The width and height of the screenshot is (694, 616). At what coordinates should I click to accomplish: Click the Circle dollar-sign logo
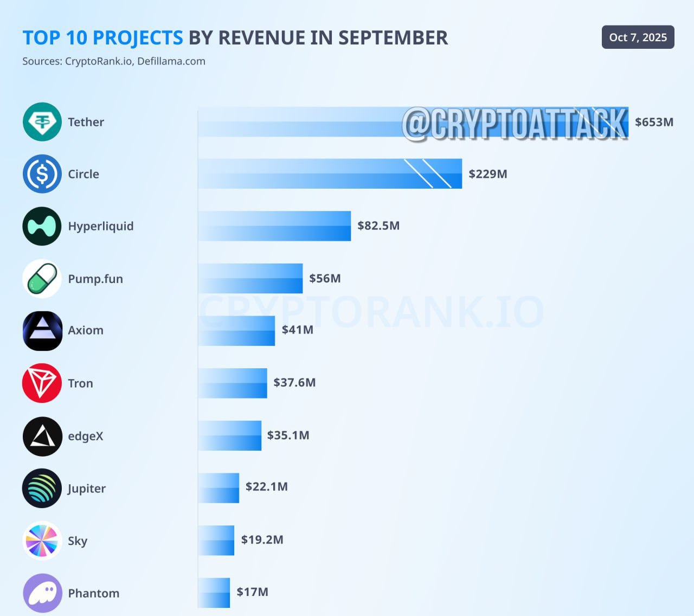point(42,174)
